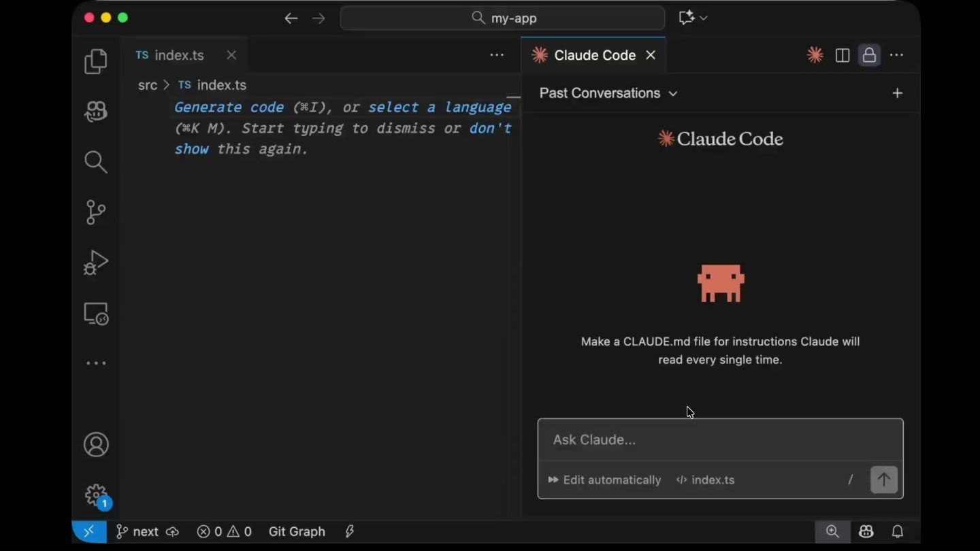Click the Generate code link
The width and height of the screenshot is (980, 551).
pyautogui.click(x=229, y=107)
